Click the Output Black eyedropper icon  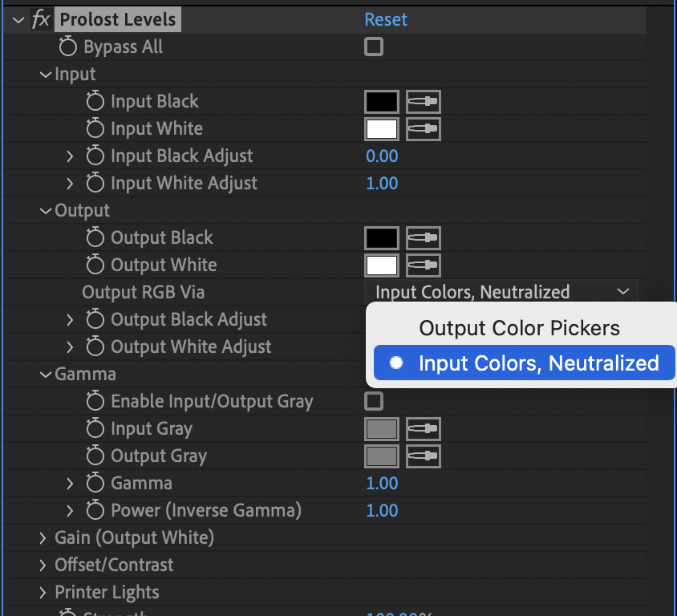(424, 238)
